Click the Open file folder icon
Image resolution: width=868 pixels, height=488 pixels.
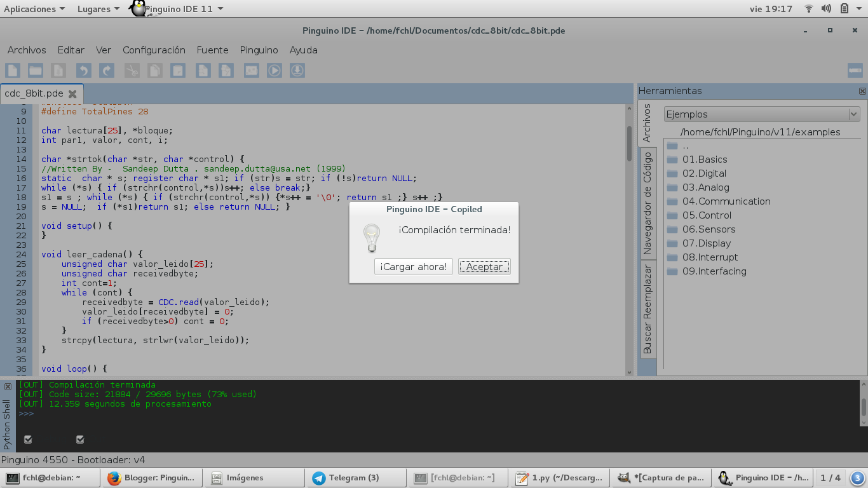click(x=35, y=71)
